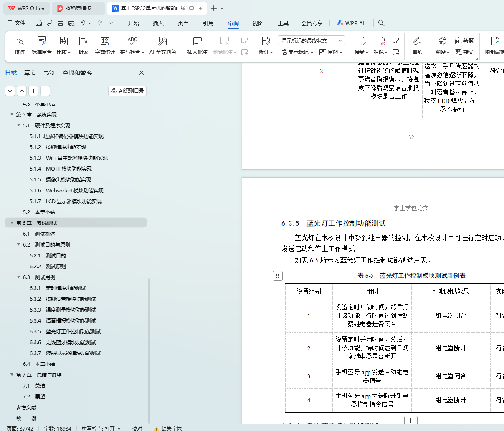Open the AI 全文润色 polishing tool

(162, 45)
